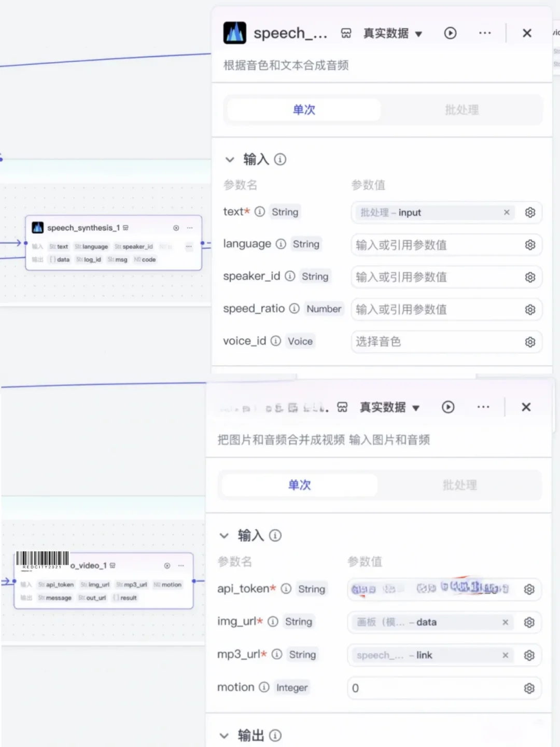Close the speech synthesis panel
This screenshot has width=560, height=747.
[x=527, y=33]
